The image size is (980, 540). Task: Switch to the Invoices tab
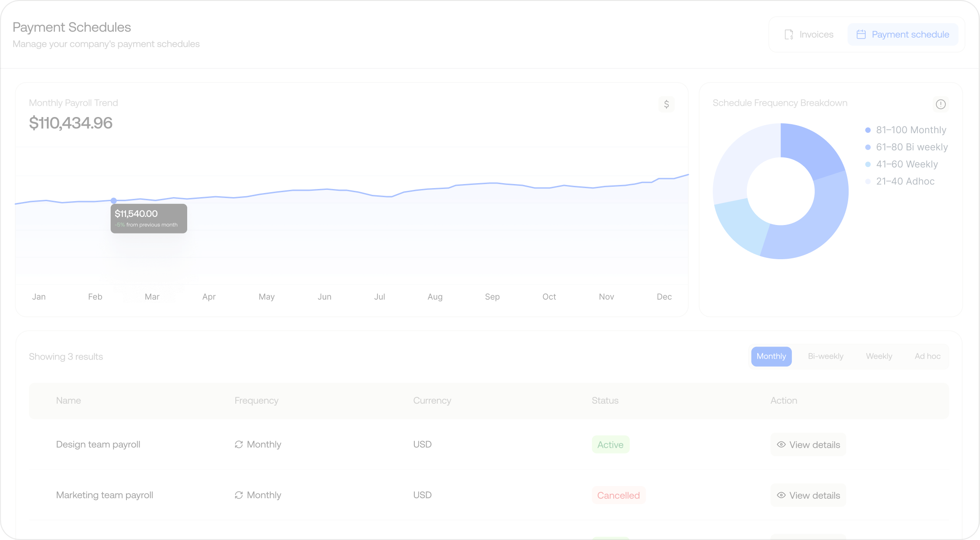(809, 35)
